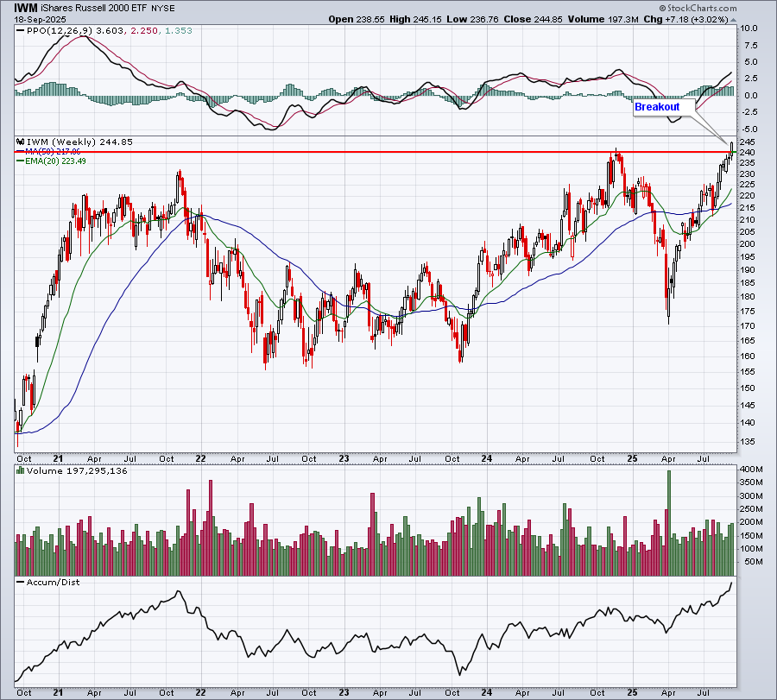Click the blue MA(50) legend line marker
Viewport: 777px width, 700px height.
pos(21,152)
